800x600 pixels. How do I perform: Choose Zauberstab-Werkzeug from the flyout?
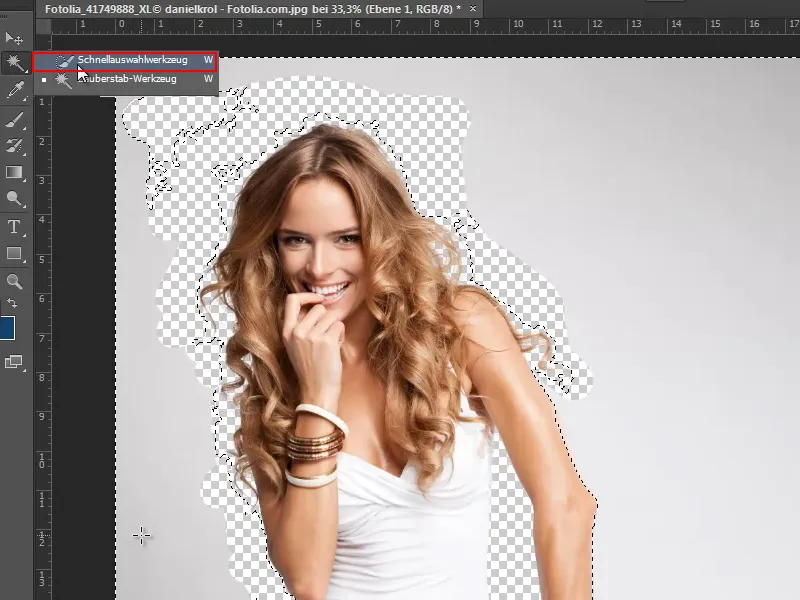tap(126, 79)
